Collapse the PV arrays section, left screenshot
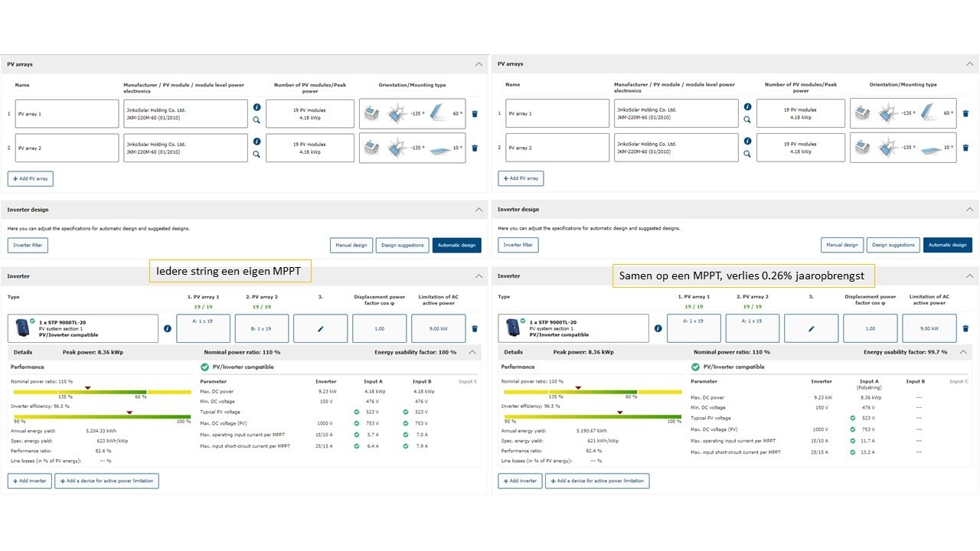 [x=479, y=64]
